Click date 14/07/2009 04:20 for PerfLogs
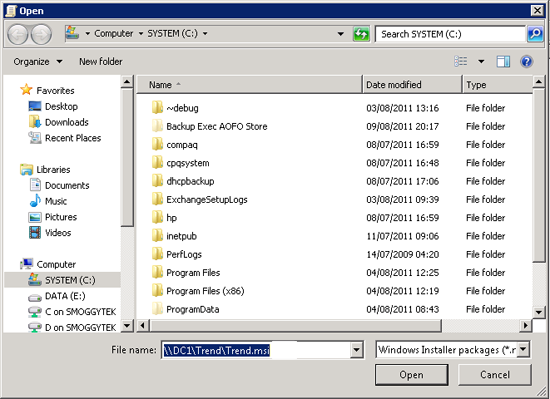This screenshot has width=550, height=399. click(x=402, y=254)
